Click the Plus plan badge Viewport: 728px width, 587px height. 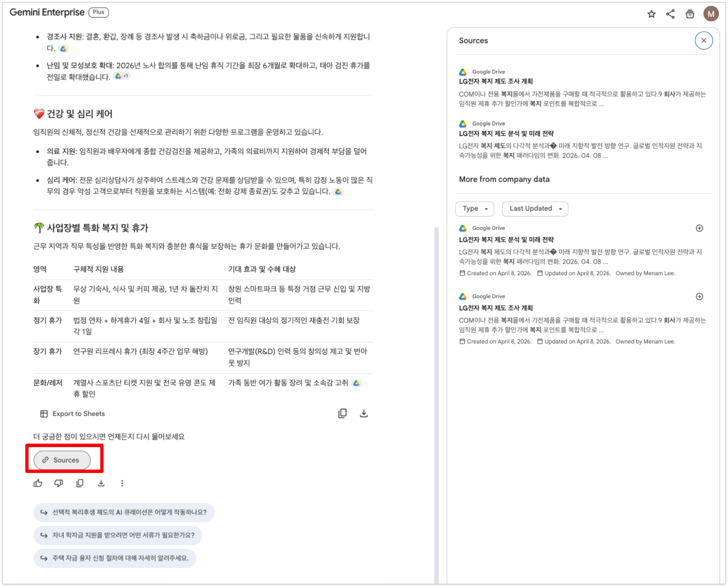click(98, 12)
